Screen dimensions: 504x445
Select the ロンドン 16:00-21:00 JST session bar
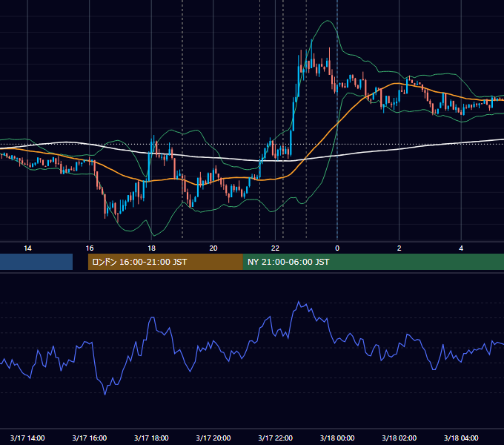165,262
